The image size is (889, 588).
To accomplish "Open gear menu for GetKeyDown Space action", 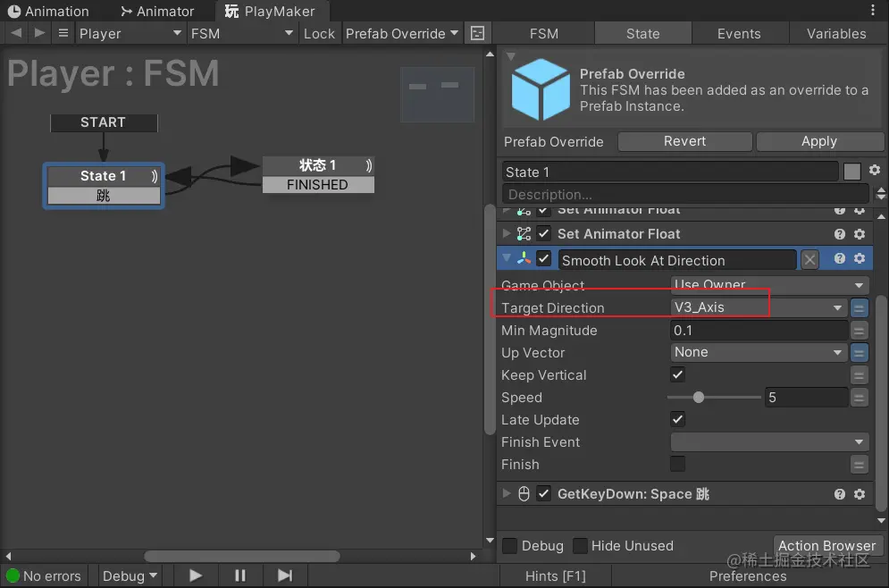I will tap(860, 494).
